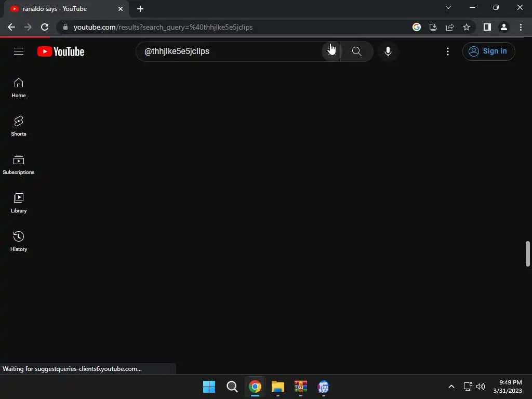Image resolution: width=532 pixels, height=399 pixels.
Task: Go to Home in YouTube sidebar
Action: tap(19, 88)
